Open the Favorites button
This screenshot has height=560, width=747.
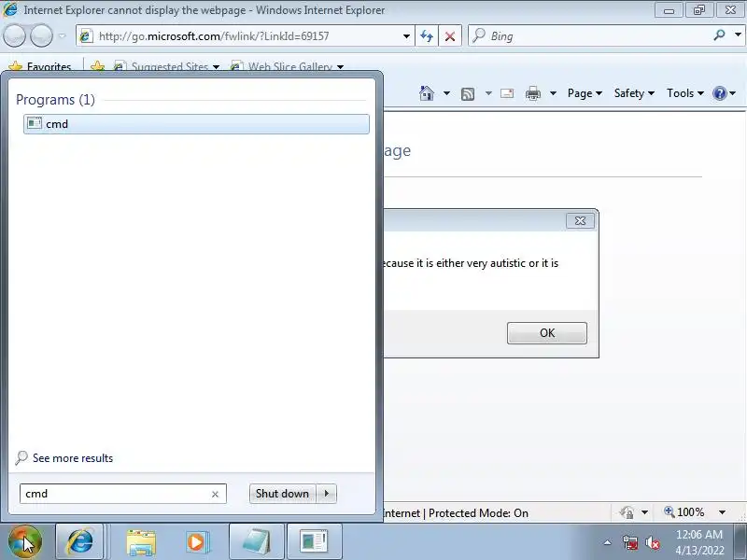pyautogui.click(x=40, y=65)
